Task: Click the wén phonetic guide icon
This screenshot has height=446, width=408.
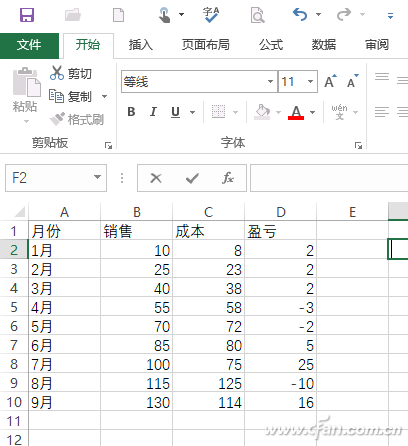Action: point(339,112)
